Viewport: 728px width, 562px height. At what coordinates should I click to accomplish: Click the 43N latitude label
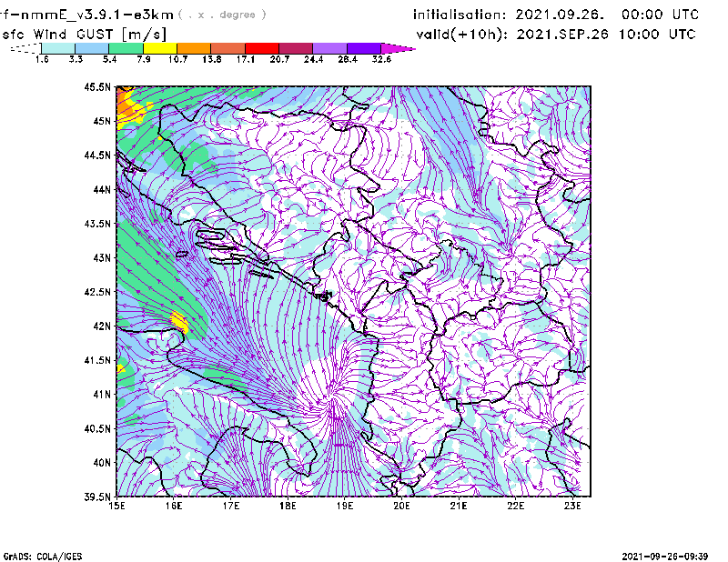pos(102,257)
